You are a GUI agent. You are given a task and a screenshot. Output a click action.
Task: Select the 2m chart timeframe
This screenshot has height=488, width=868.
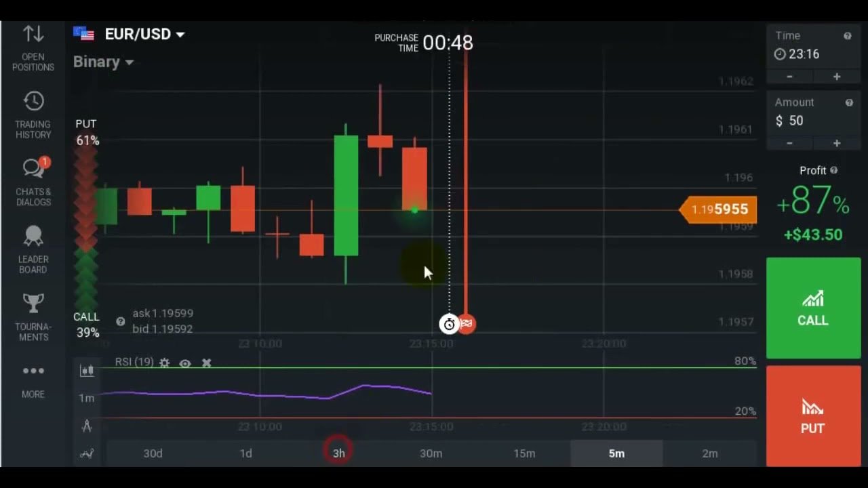(x=709, y=453)
